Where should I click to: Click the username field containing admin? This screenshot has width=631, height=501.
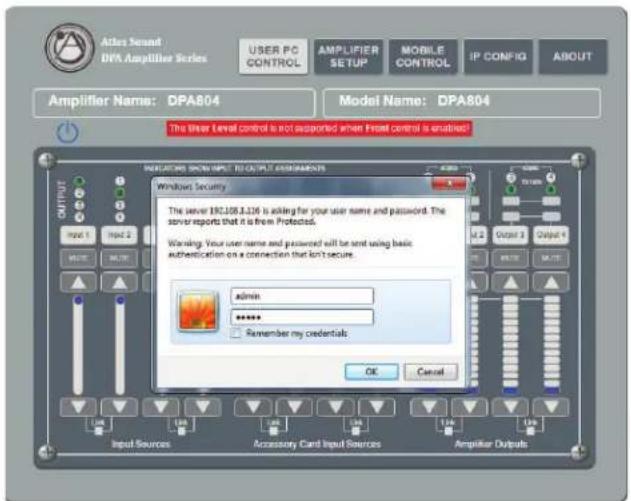point(302,296)
